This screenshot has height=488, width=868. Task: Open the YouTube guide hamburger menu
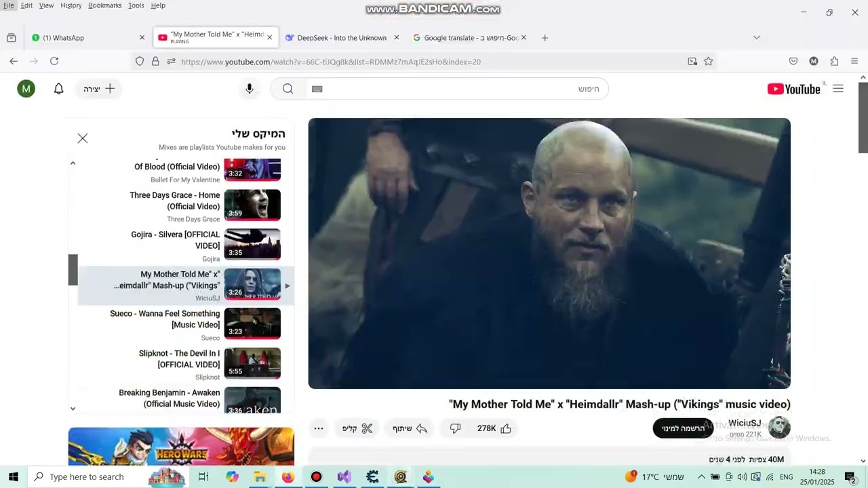pyautogui.click(x=838, y=89)
